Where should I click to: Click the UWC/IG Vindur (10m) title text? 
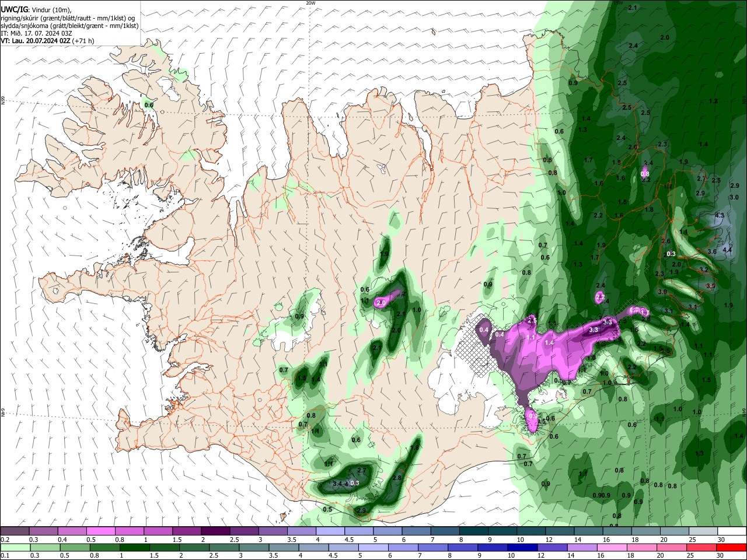pyautogui.click(x=35, y=10)
